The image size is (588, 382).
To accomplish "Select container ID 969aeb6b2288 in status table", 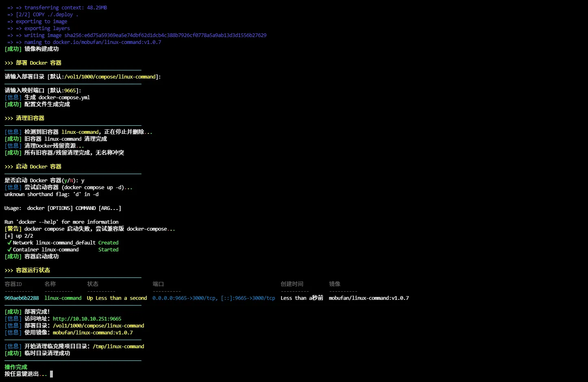I will pyautogui.click(x=22, y=298).
